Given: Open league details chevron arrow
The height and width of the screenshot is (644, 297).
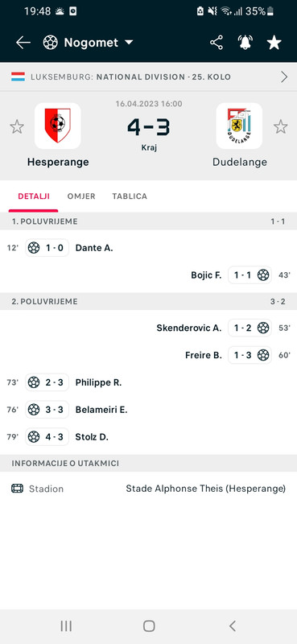Looking at the screenshot, I should pos(284,76).
